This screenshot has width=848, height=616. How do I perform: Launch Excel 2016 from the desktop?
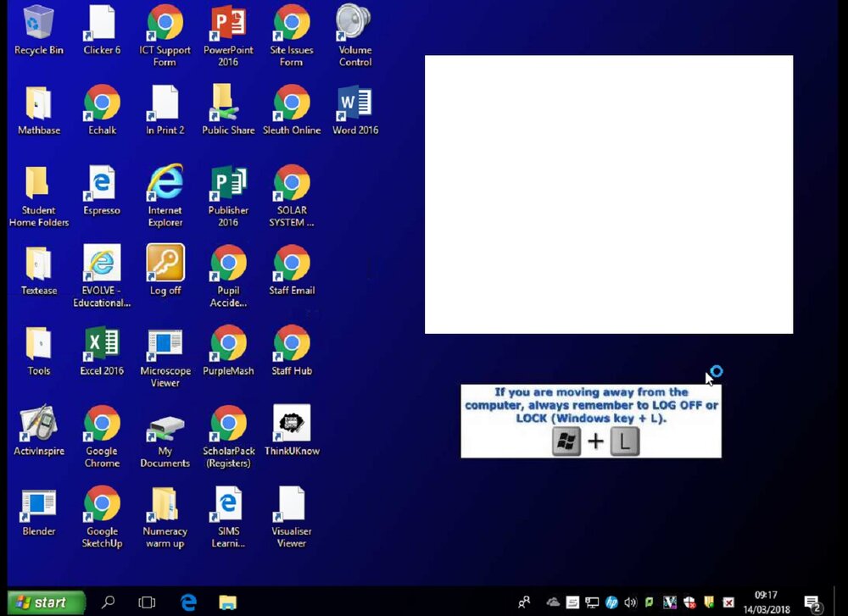click(102, 351)
